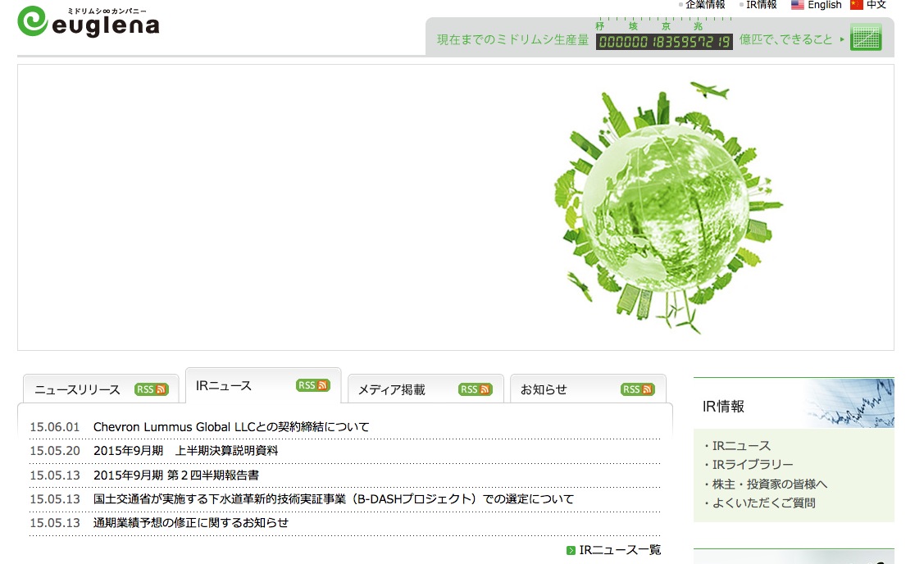
Task: Switch to the メディア掲載 tab
Action: 392,390
